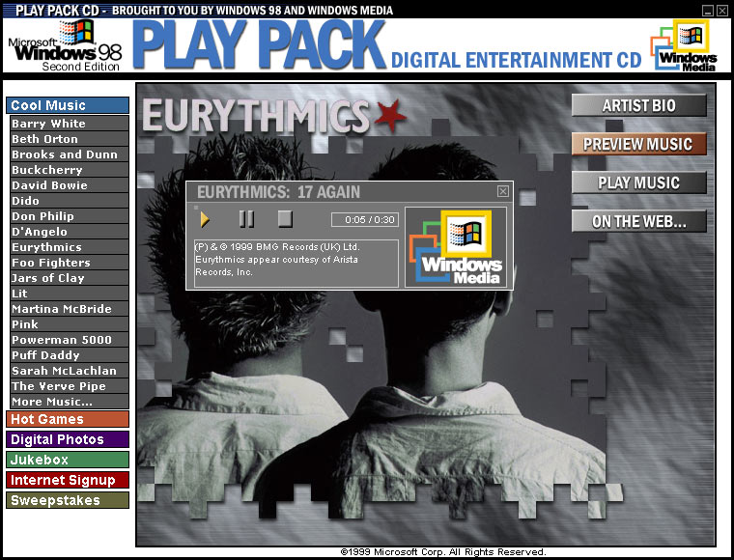Select Sarah McLachlan in the list
Image resolution: width=734 pixels, height=560 pixels.
click(70, 371)
